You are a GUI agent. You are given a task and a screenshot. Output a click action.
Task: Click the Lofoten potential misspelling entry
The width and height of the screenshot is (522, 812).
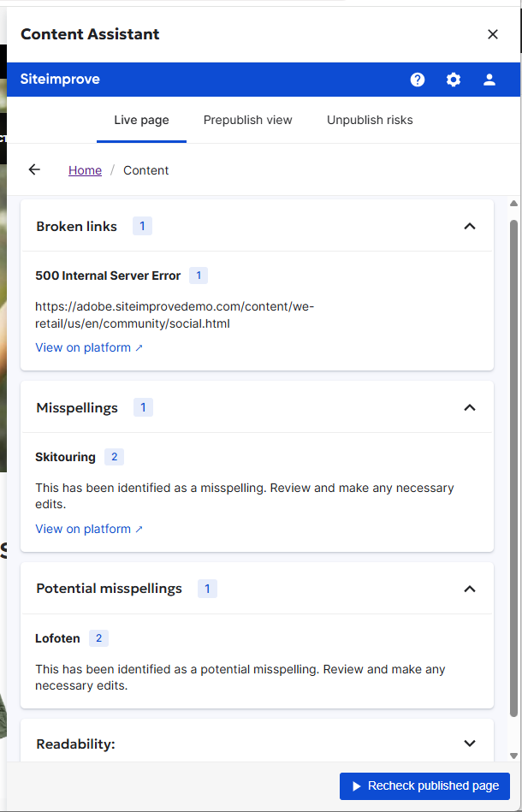[x=57, y=638]
